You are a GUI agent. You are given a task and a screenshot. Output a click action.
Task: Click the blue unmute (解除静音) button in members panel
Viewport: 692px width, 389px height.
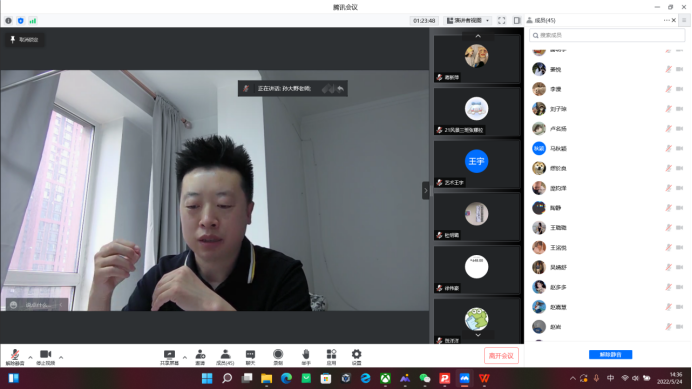click(x=610, y=355)
